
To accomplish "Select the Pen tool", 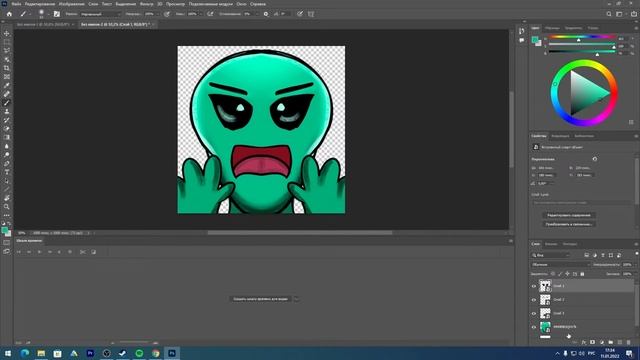I will [7, 164].
